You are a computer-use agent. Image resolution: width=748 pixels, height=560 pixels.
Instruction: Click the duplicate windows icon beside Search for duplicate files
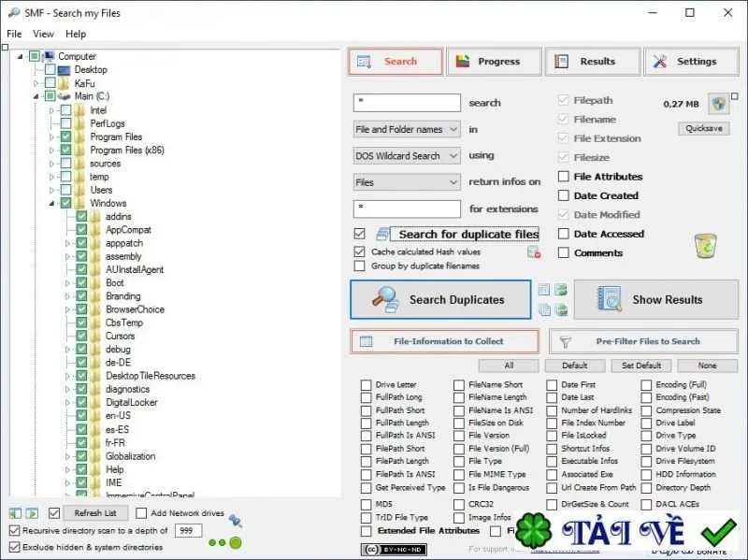coord(382,235)
